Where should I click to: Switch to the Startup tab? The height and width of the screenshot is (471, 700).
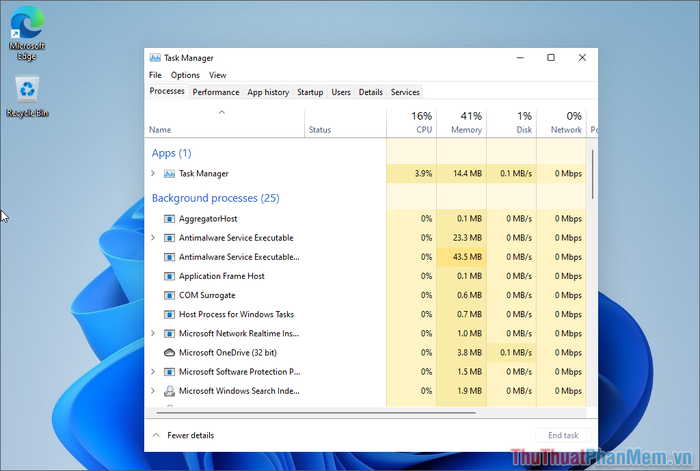(x=310, y=92)
